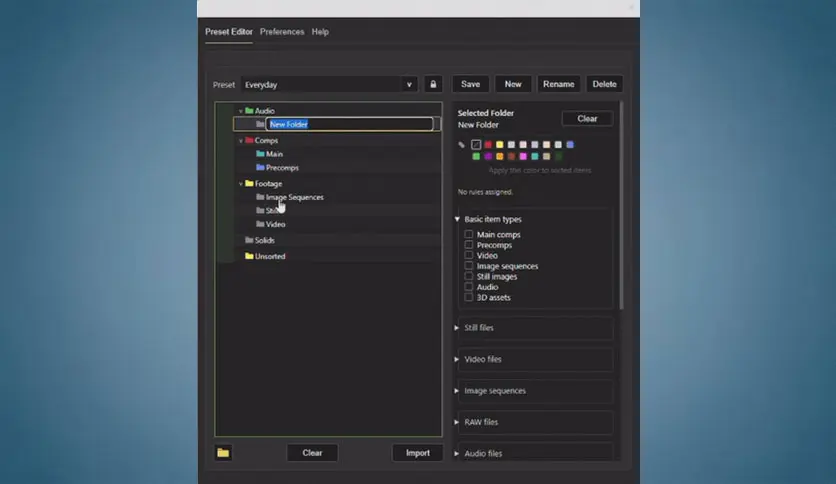Click the New preset button
This screenshot has width=836, height=484.
point(513,84)
